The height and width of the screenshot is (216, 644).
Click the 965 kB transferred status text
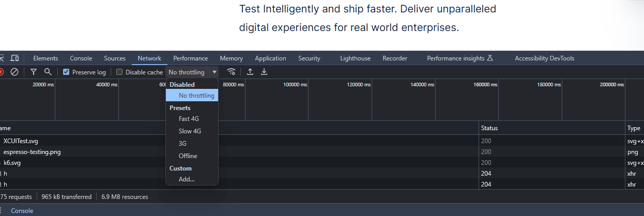tap(66, 197)
